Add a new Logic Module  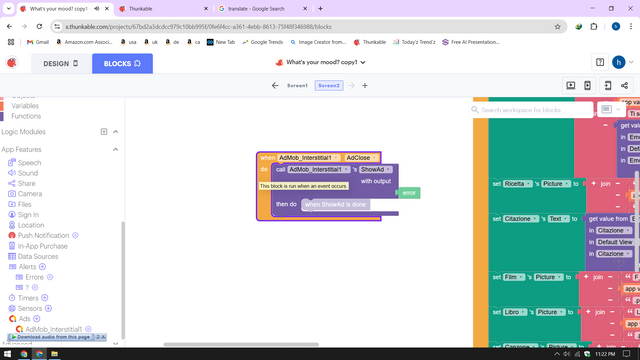coord(104,131)
